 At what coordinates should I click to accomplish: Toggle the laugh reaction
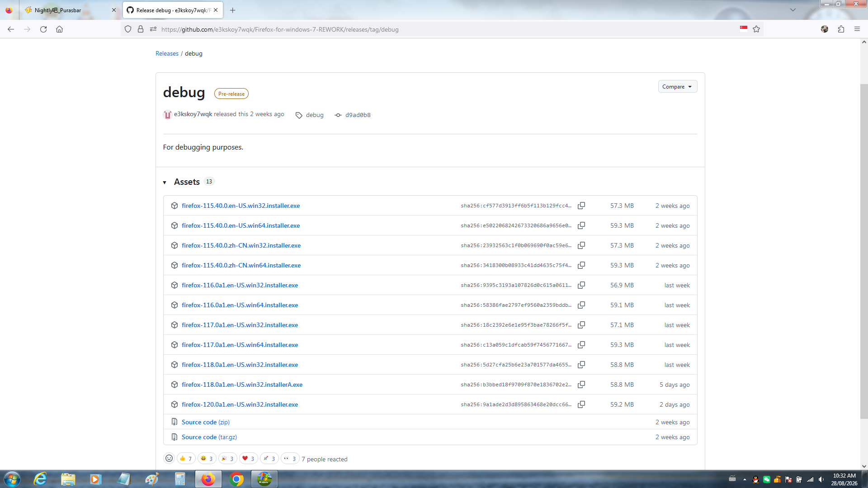(207, 459)
